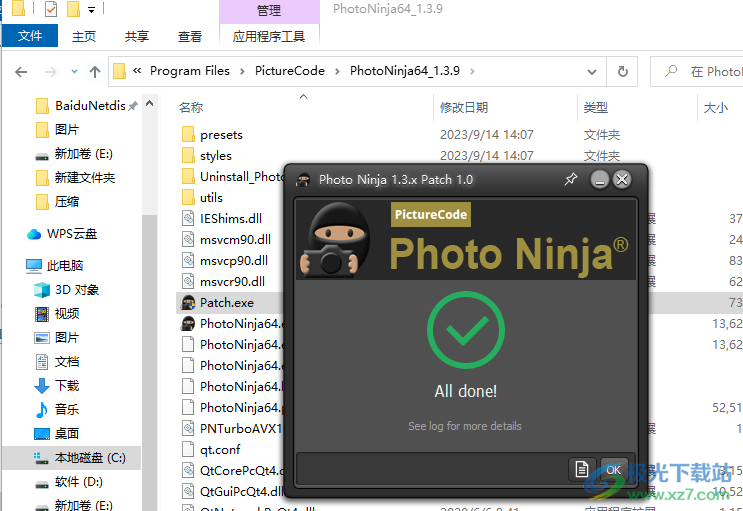Go forward with the forward arrow
The image size is (743, 511).
(50, 72)
